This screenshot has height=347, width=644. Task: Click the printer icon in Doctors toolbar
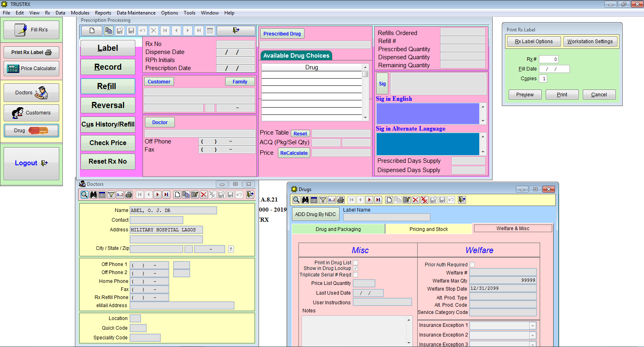[129, 195]
